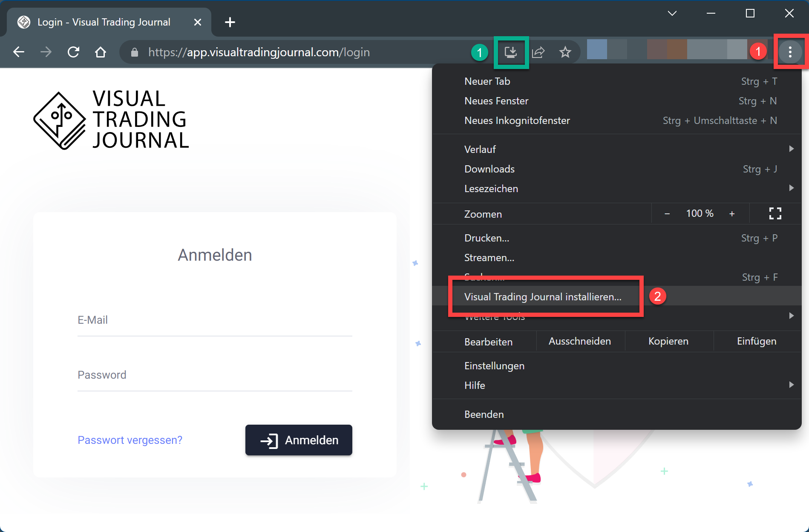Select Streamen... menu entry
Screen dimensions: 809x532
tap(617, 258)
